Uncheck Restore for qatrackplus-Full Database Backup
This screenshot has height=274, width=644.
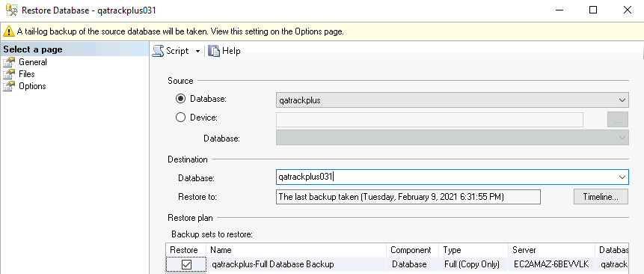pyautogui.click(x=186, y=264)
